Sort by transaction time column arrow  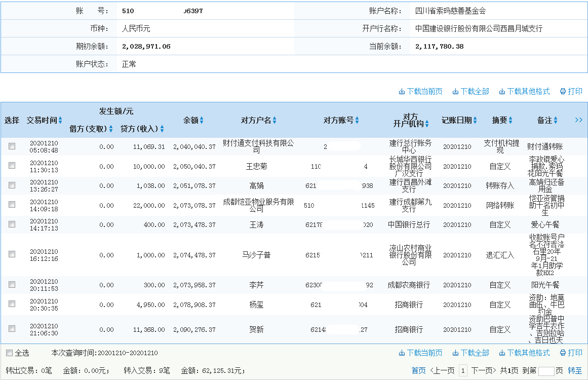tap(59, 120)
